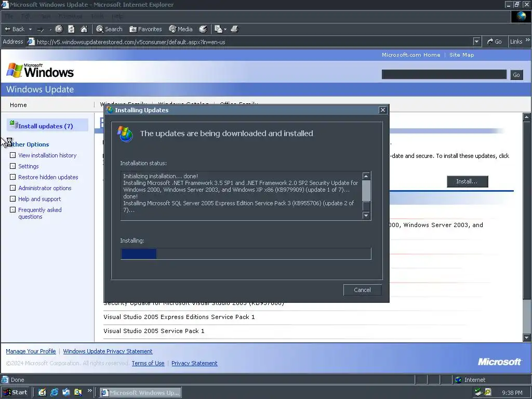This screenshot has height=399, width=532.
Task: Expand the Links toolbar chevron
Action: [528, 40]
